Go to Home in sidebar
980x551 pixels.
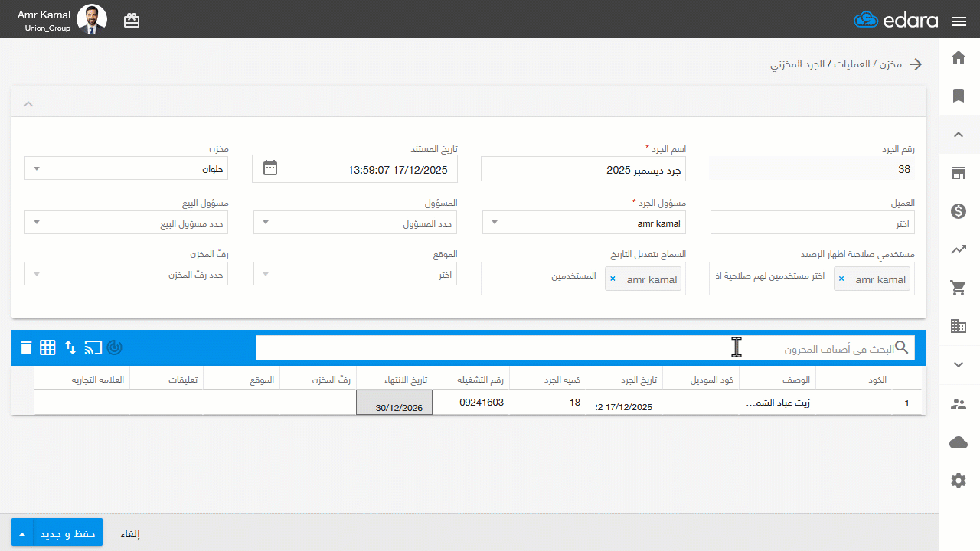959,57
